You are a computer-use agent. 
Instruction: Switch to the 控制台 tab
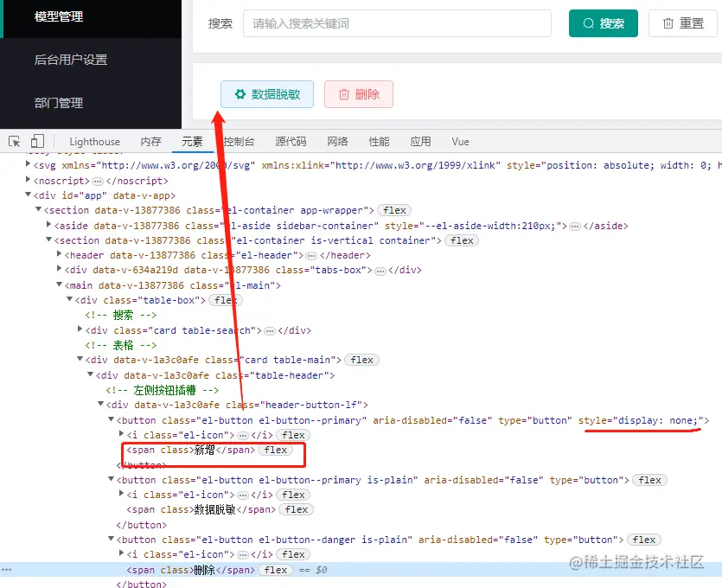[x=239, y=141]
